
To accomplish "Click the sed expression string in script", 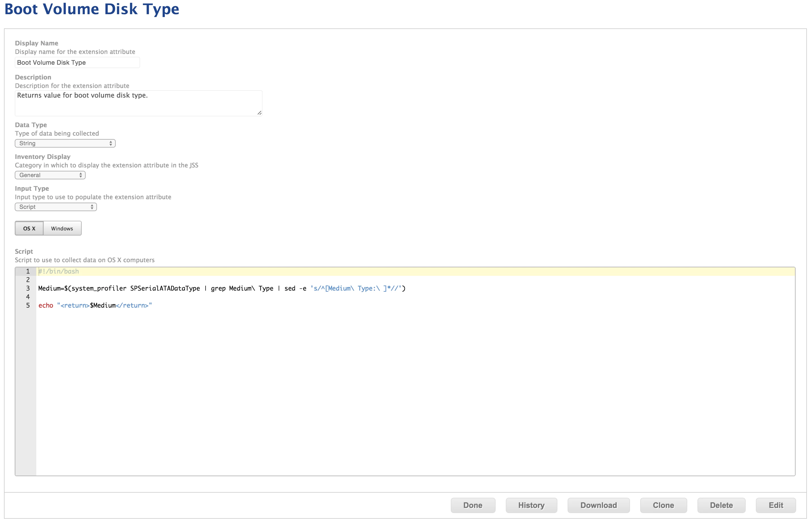I will [356, 288].
